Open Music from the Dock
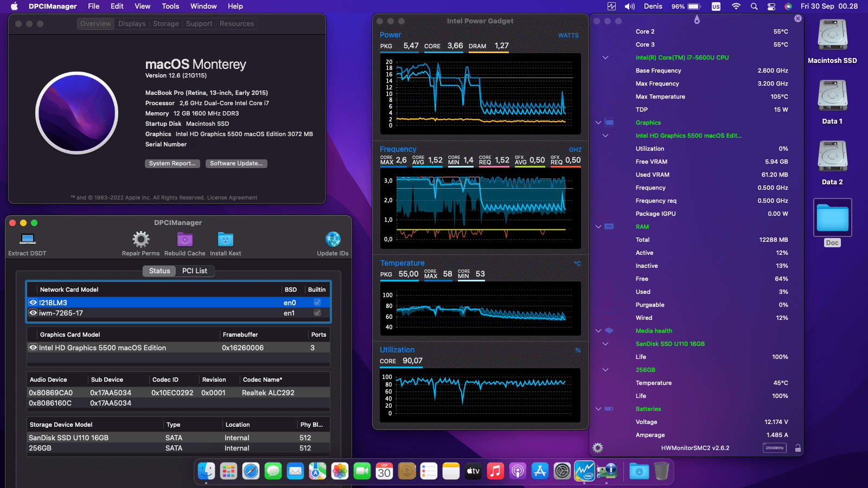 point(495,471)
